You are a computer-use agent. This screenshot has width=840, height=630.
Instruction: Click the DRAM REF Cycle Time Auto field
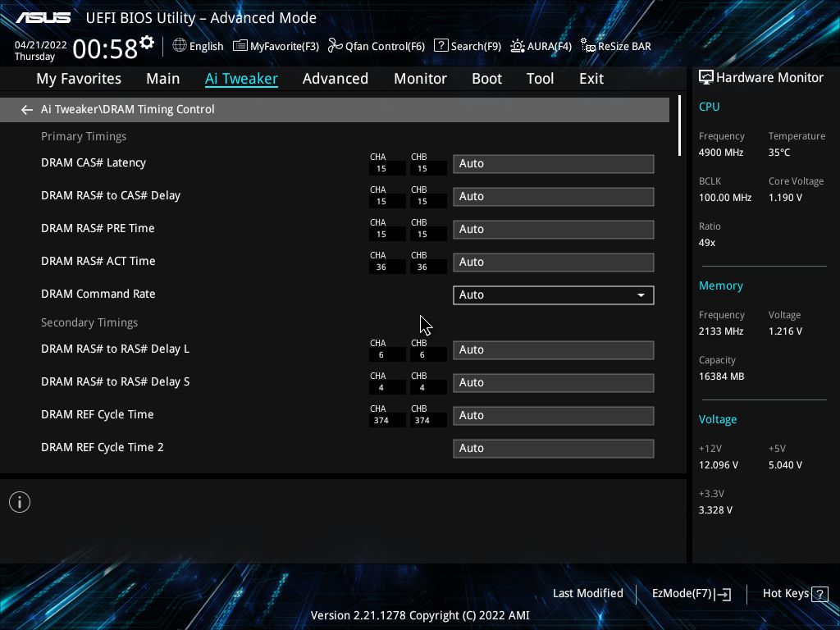pos(554,416)
